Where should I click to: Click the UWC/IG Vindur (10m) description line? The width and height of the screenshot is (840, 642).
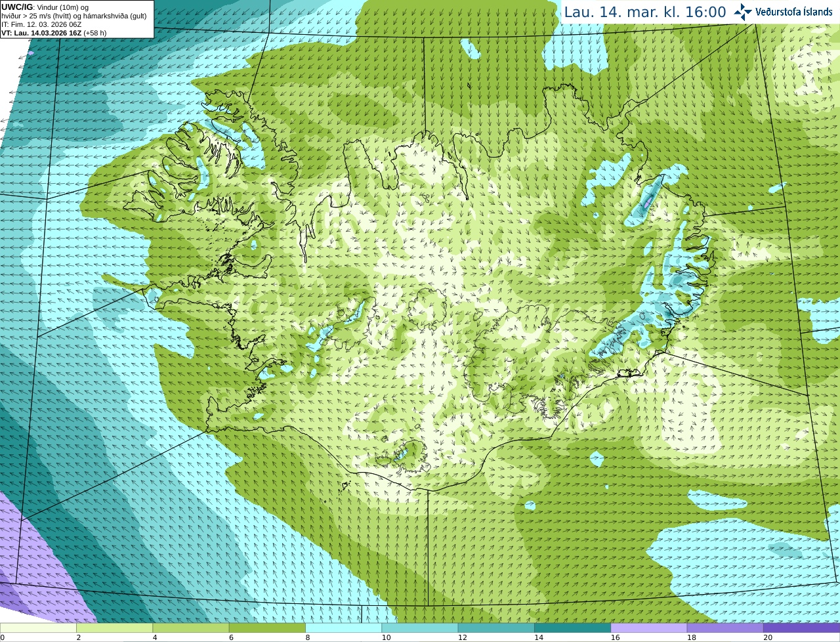pos(45,7)
